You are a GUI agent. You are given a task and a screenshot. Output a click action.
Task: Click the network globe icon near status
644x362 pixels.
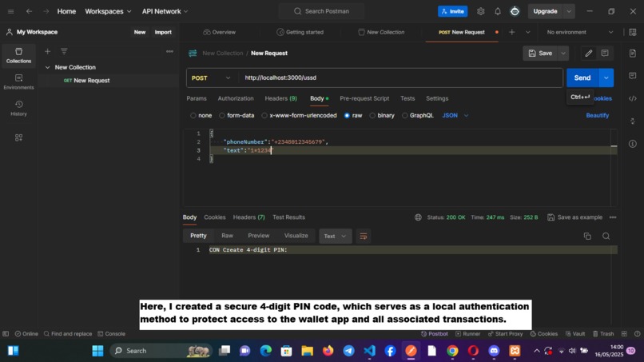tap(418, 217)
